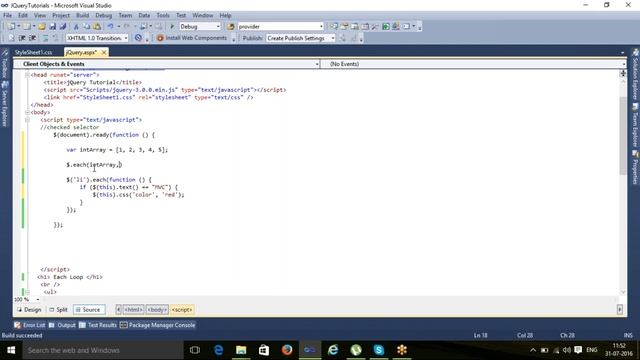Open the Build menu
This screenshot has height=360, width=640.
[x=82, y=15]
